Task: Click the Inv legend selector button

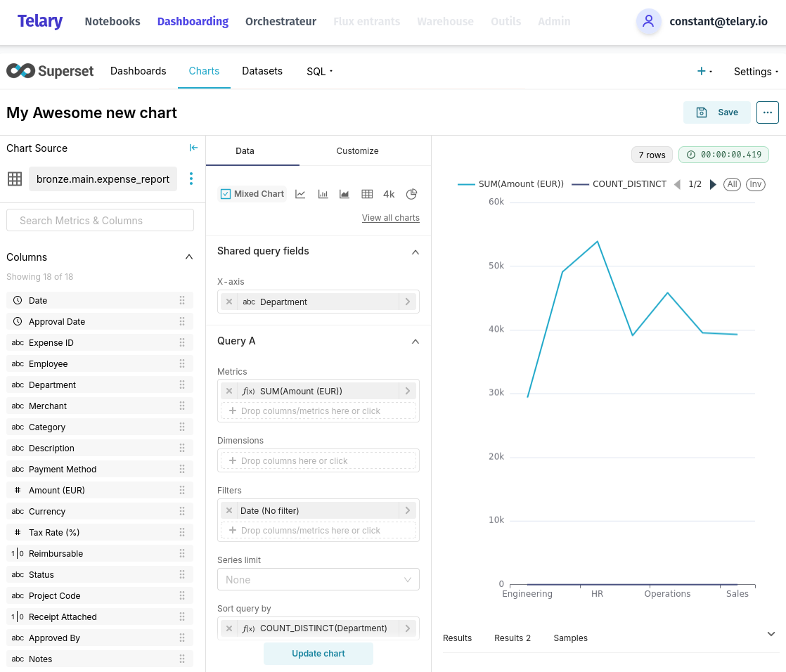Action: coord(755,184)
